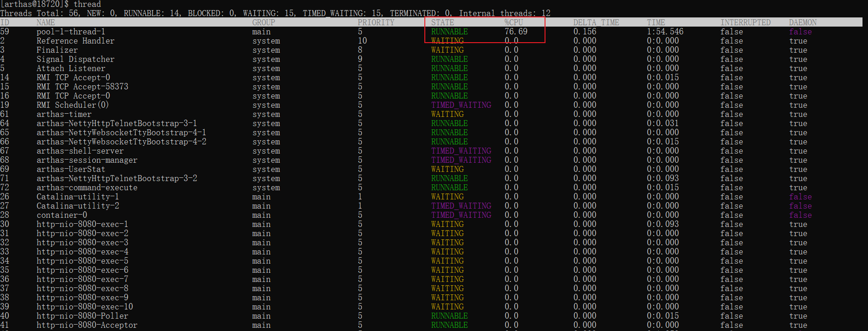Click the arthas-UserStat thread name
This screenshot has height=331, width=868.
pyautogui.click(x=71, y=169)
